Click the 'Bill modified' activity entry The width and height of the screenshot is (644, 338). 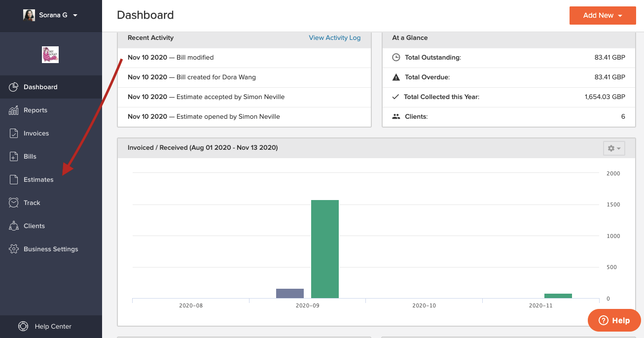244,58
